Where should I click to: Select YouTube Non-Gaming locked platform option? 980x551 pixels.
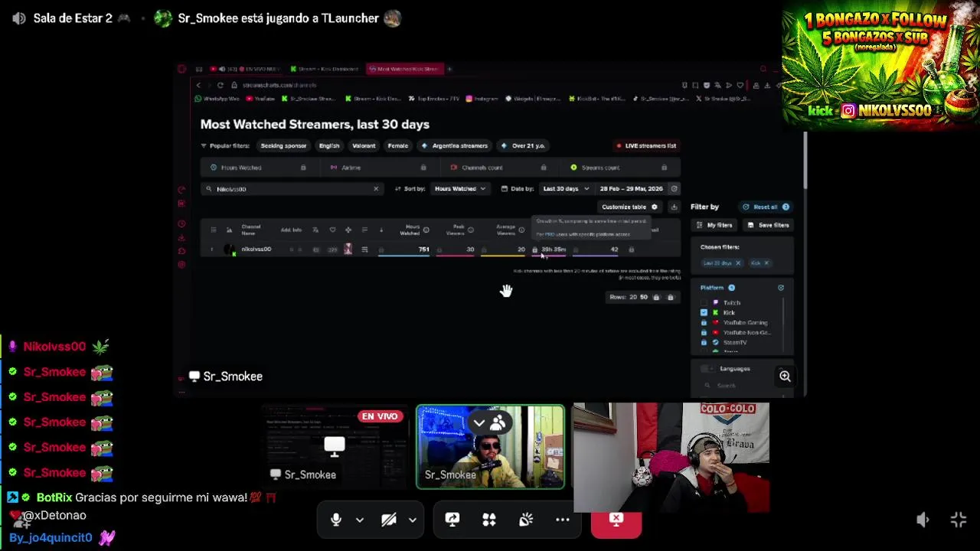tap(737, 332)
